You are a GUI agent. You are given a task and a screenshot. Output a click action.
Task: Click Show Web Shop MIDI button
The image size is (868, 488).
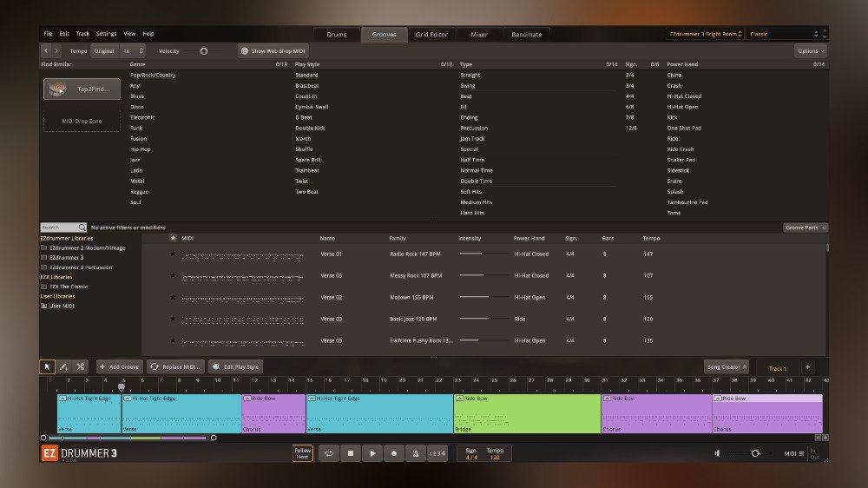coord(273,51)
